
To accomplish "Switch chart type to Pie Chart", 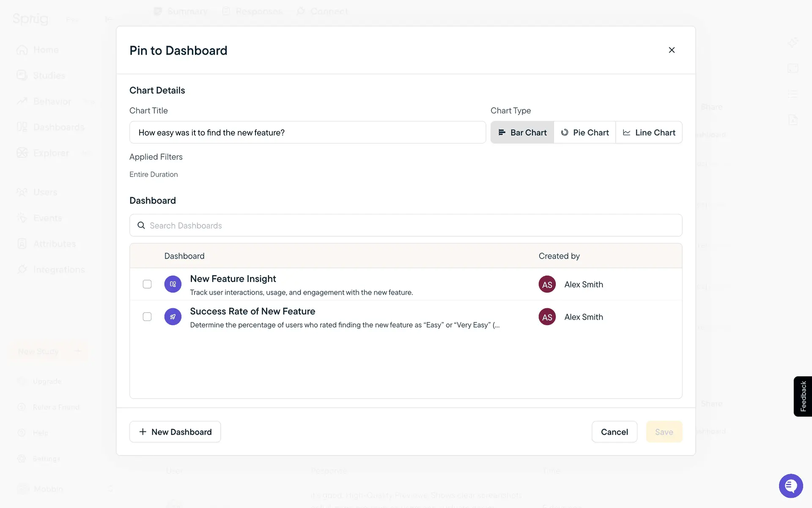I will click(x=584, y=133).
